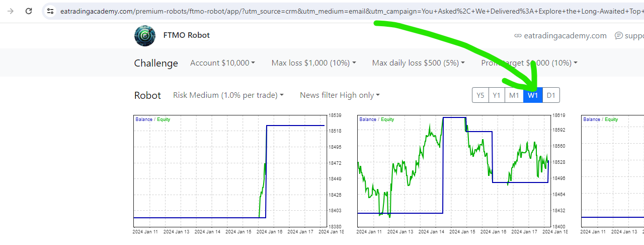The height and width of the screenshot is (245, 644).
Task: Click the partially visible third chart
Action: pos(612,170)
